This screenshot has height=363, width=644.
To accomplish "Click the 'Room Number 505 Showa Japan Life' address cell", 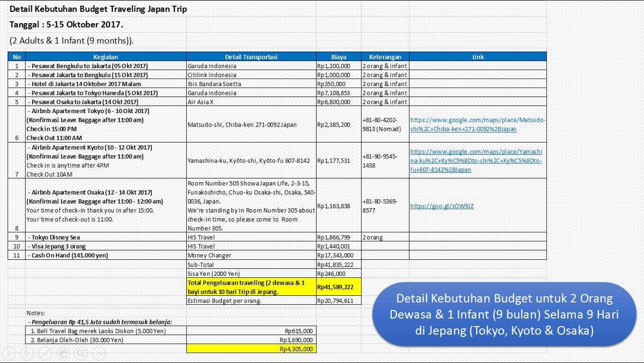I will tap(251, 205).
